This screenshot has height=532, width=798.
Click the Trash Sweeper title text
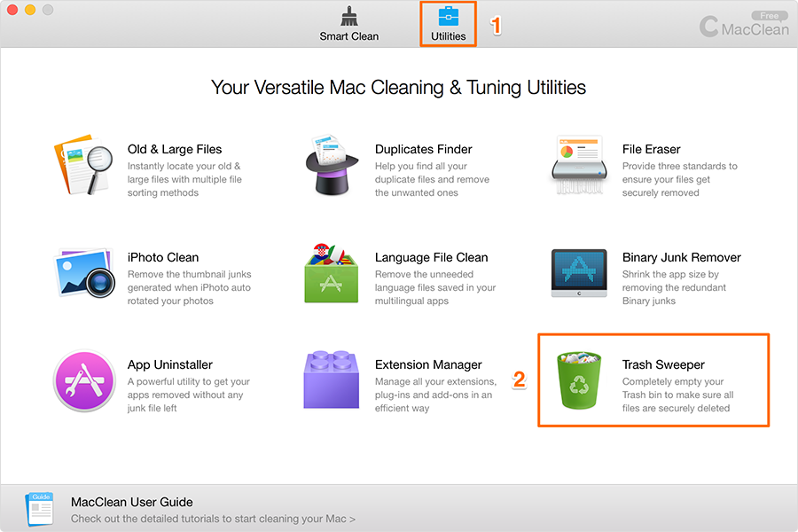click(x=663, y=364)
